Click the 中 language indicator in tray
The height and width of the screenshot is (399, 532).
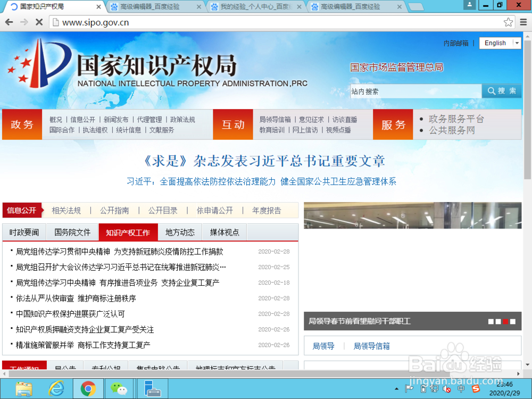(461, 389)
